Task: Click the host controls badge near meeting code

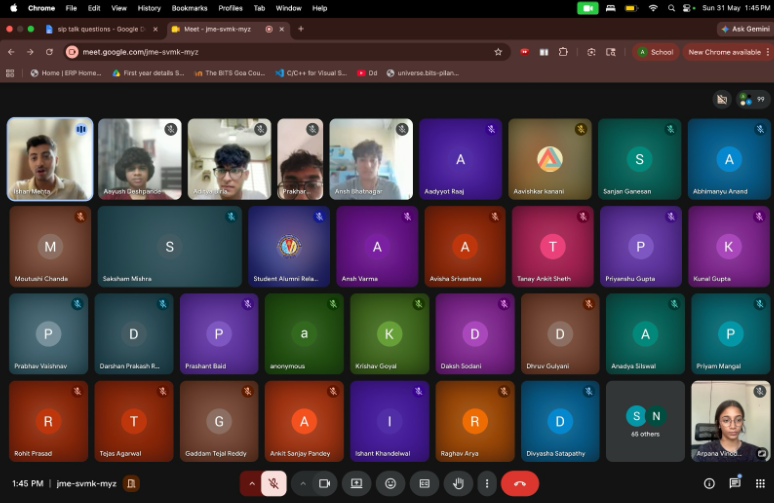Action: pyautogui.click(x=131, y=484)
